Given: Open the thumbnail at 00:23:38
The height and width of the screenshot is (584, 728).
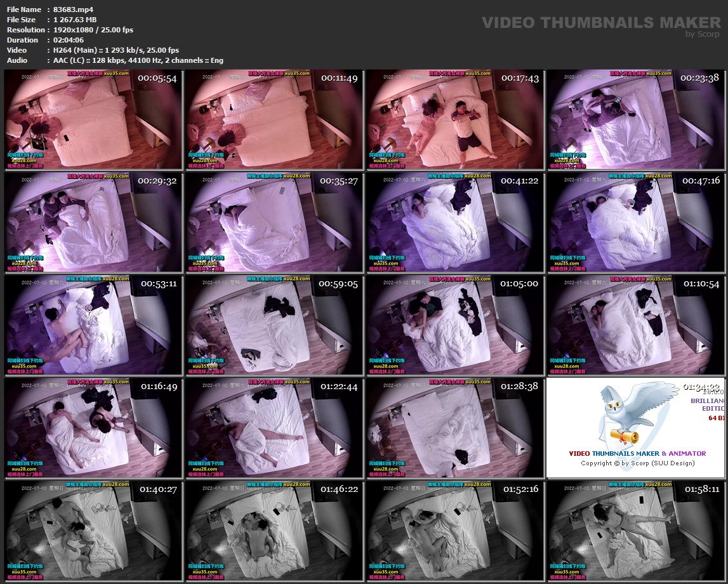Looking at the screenshot, I should pos(637,119).
